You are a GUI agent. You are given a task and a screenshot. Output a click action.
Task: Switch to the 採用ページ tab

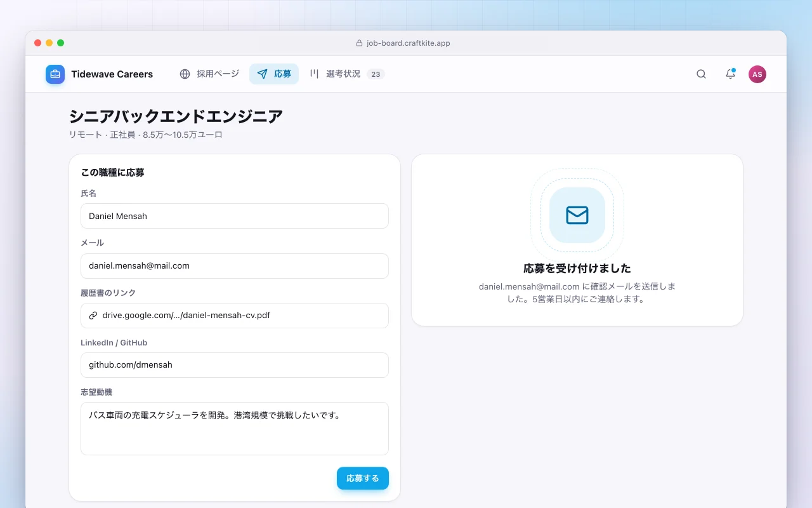210,74
